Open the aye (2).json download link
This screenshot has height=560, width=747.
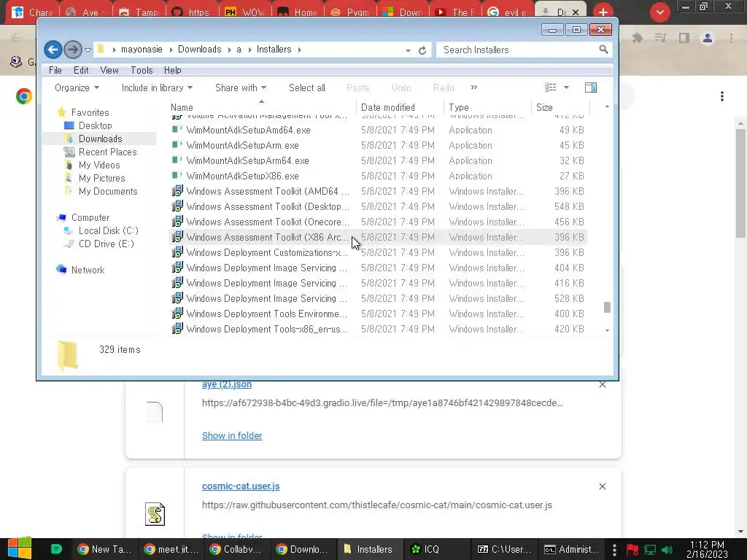coord(226,384)
